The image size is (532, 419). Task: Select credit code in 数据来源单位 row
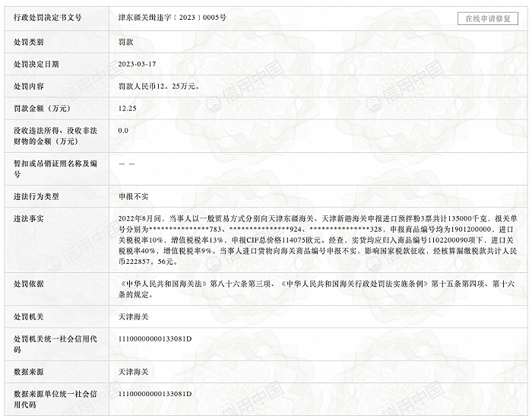pyautogui.click(x=155, y=394)
